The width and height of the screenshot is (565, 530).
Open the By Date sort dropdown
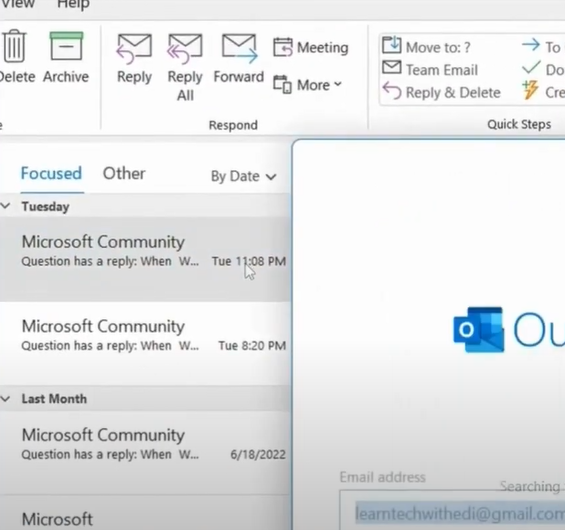point(244,176)
